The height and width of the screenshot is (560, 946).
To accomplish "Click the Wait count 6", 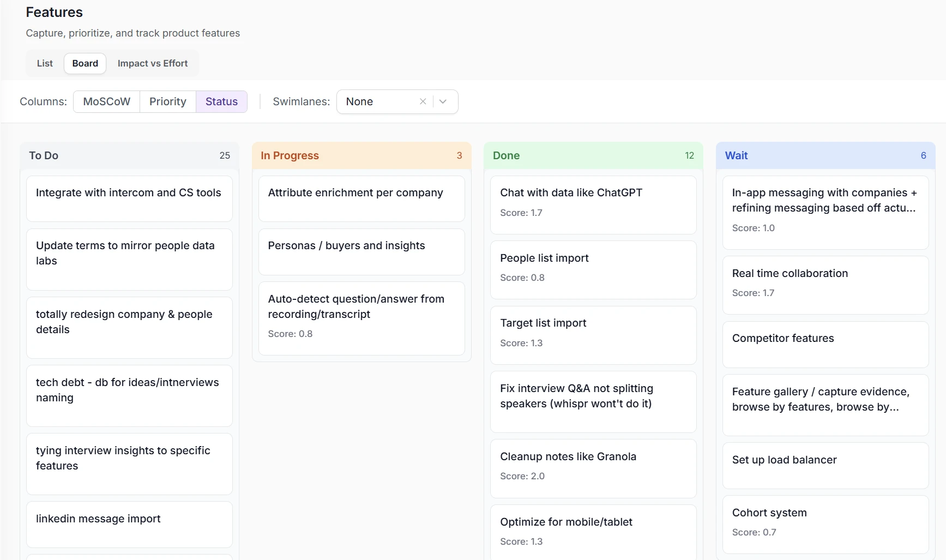I will coord(923,155).
